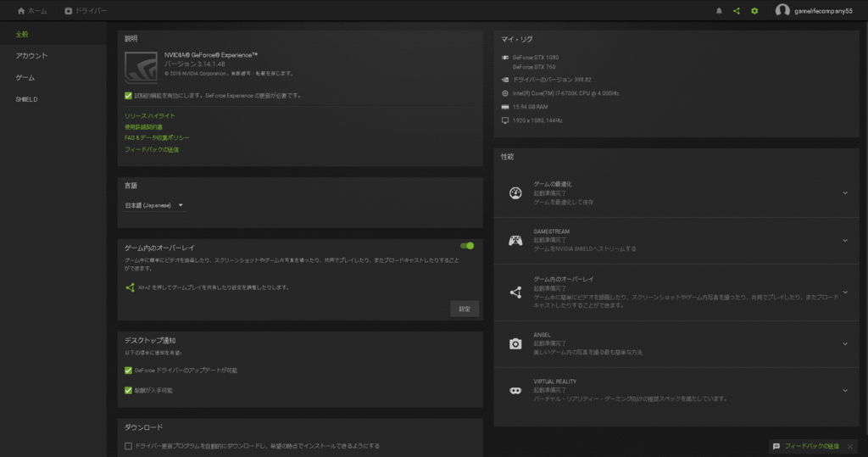The width and height of the screenshot is (868, 457).
Task: Switch off the in-game overlay toggle
Action: pos(467,245)
